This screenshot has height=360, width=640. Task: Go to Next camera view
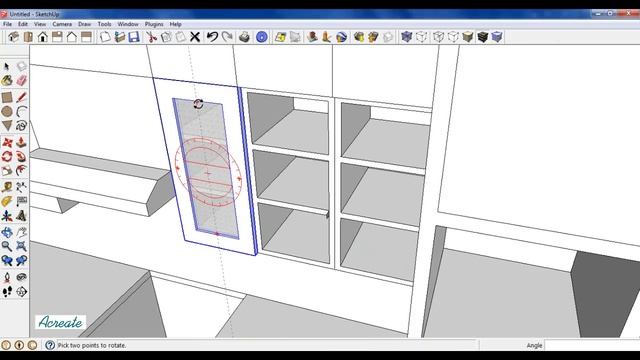coord(21,260)
